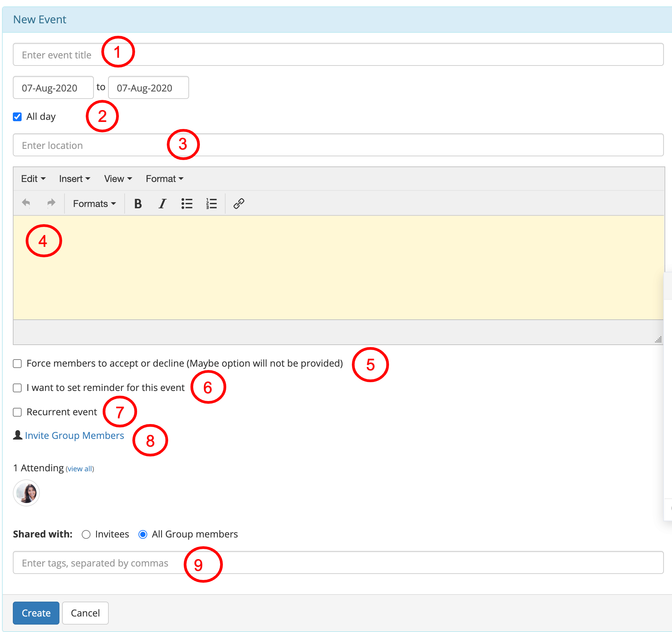Insert a numbered list
The width and height of the screenshot is (672, 632).
pos(211,204)
